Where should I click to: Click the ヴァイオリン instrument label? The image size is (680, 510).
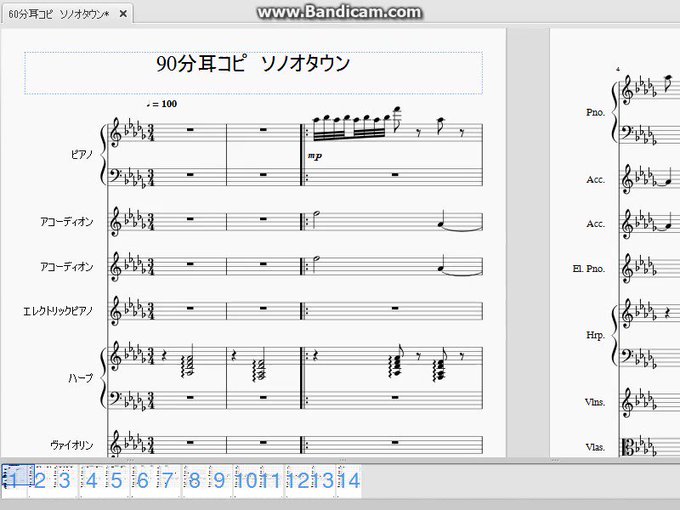72,445
